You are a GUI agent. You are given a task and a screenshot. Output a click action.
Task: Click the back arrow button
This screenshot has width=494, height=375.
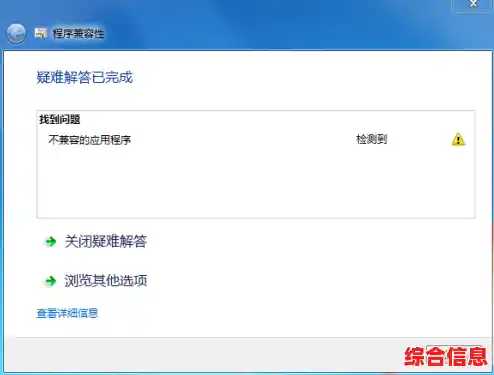click(16, 34)
